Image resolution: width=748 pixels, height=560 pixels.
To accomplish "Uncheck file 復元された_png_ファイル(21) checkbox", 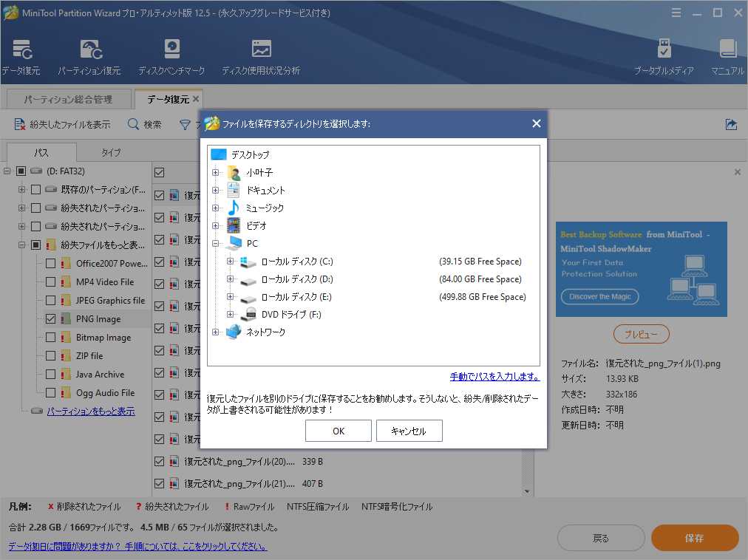I will [x=160, y=484].
